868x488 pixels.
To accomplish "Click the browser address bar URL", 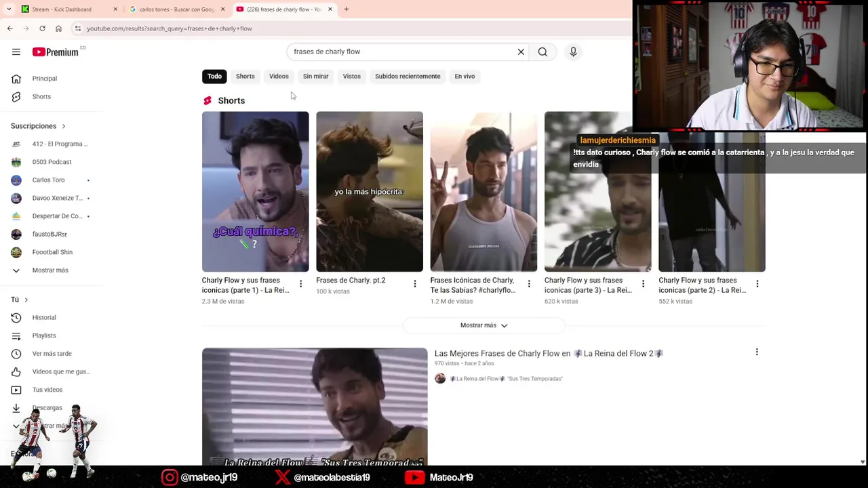I will click(169, 28).
